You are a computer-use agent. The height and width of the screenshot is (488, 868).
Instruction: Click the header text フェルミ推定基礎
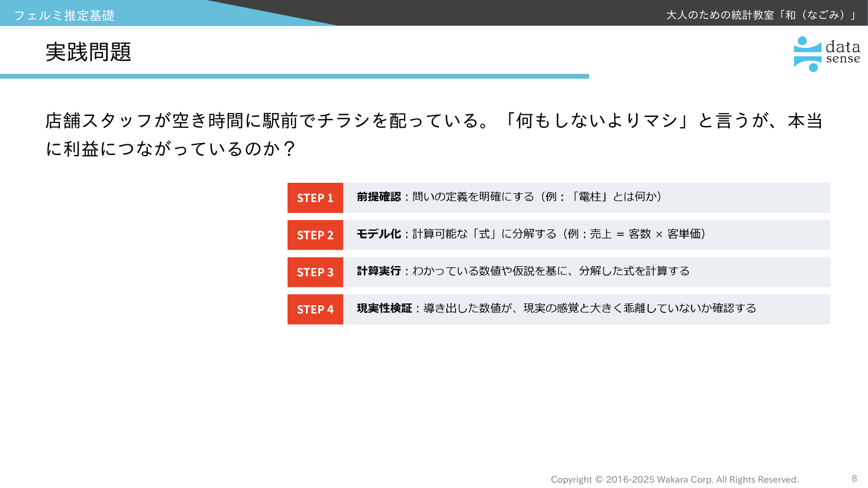pos(64,15)
